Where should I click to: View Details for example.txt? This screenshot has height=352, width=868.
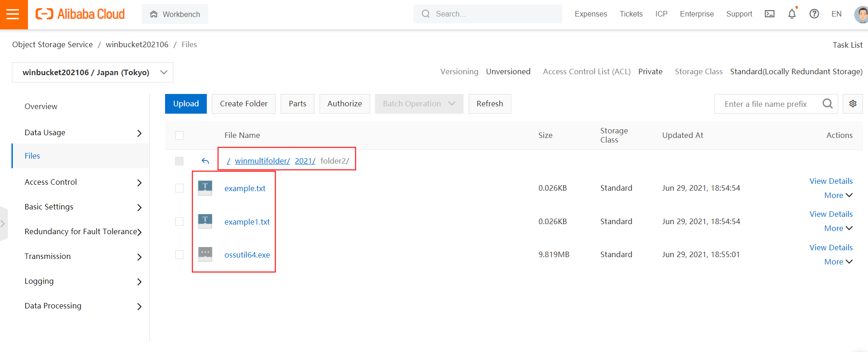(x=831, y=181)
